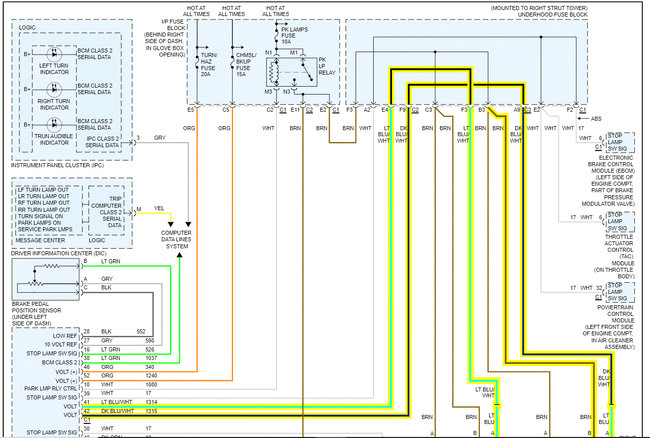Image resolution: width=650 pixels, height=438 pixels.
Task: Select the MOUNTED TO RIGHT STRUT TOWER note
Action: [x=539, y=8]
